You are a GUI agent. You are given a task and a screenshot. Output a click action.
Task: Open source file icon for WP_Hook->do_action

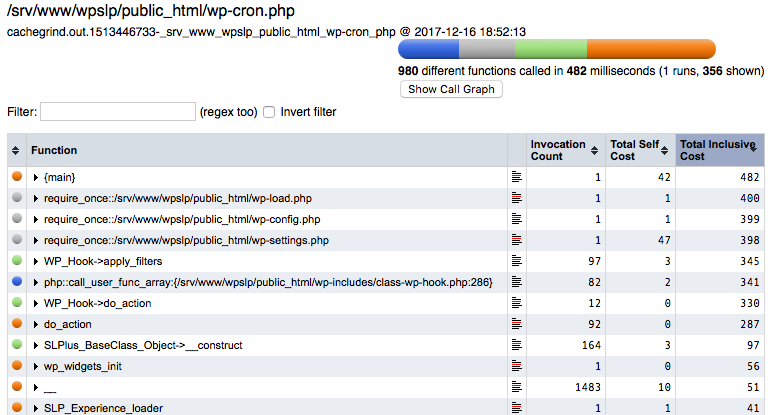click(516, 303)
